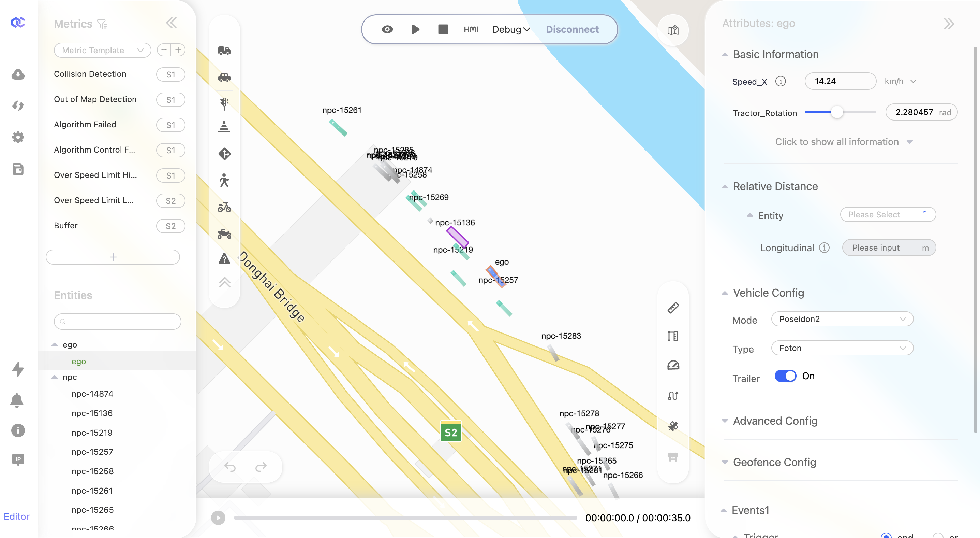
Task: Select the bicycle entity type icon
Action: click(x=224, y=207)
